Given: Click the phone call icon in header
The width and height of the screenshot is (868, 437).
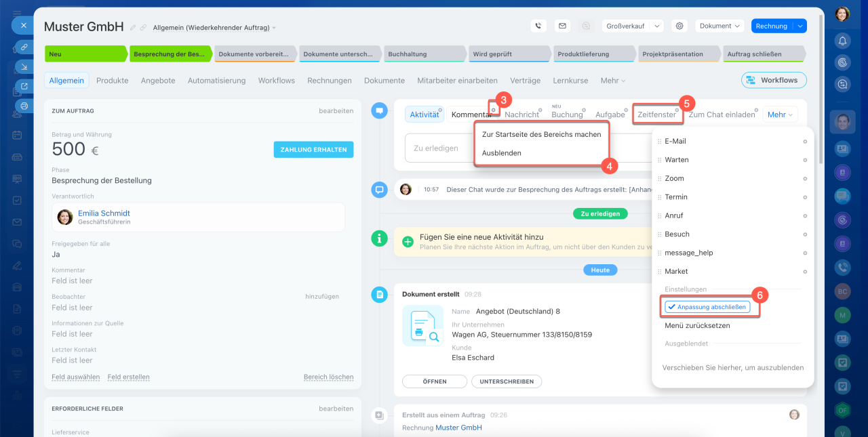Looking at the screenshot, I should [x=538, y=26].
